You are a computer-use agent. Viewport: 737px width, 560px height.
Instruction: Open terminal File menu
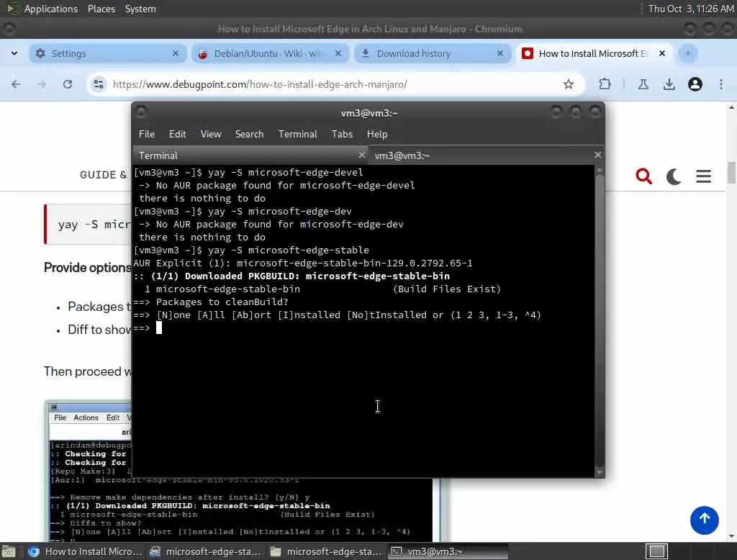[147, 134]
